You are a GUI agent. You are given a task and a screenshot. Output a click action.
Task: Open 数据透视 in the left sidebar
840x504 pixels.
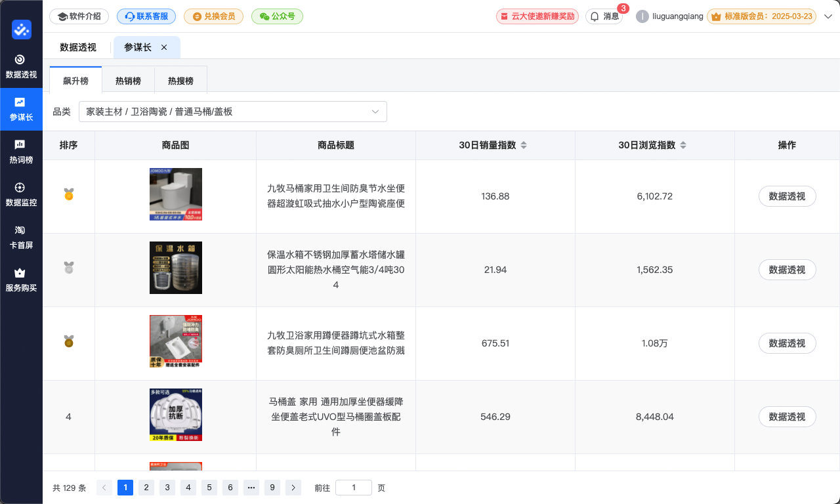point(21,66)
